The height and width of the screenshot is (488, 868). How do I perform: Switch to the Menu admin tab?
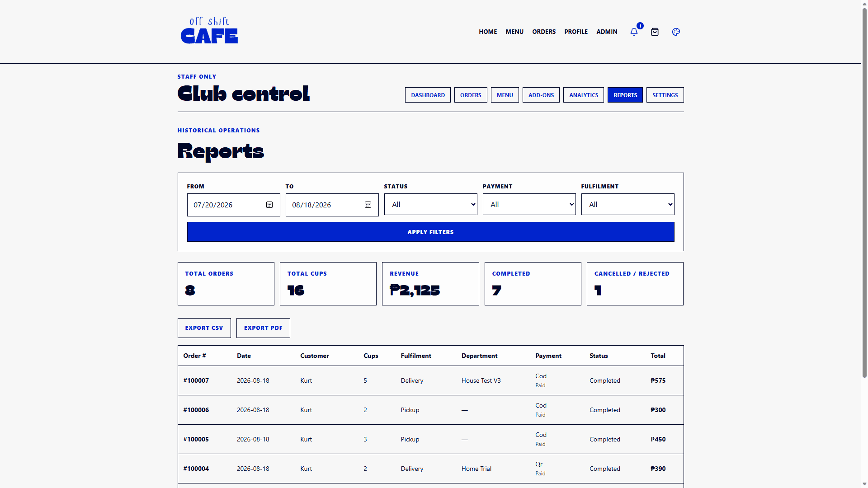tap(505, 95)
